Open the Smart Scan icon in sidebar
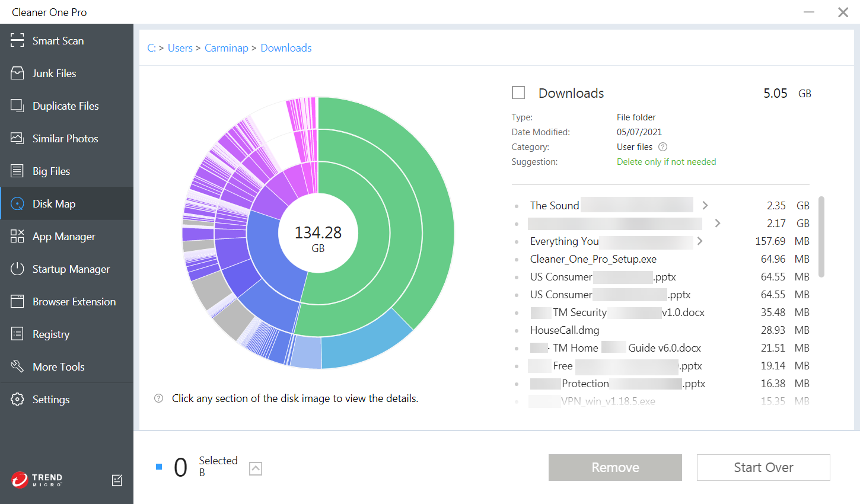Screen dimensions: 860x504 coord(17,40)
